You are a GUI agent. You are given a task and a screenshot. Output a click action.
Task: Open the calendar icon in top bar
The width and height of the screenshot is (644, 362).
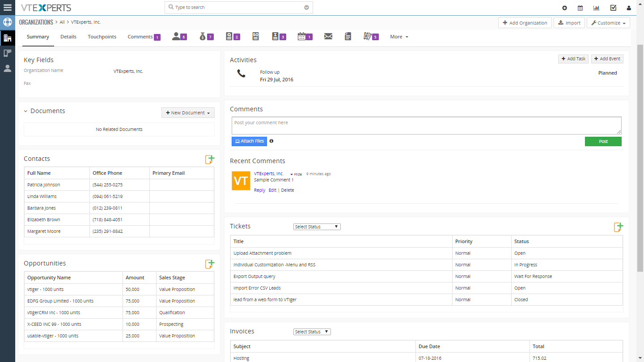click(x=580, y=8)
